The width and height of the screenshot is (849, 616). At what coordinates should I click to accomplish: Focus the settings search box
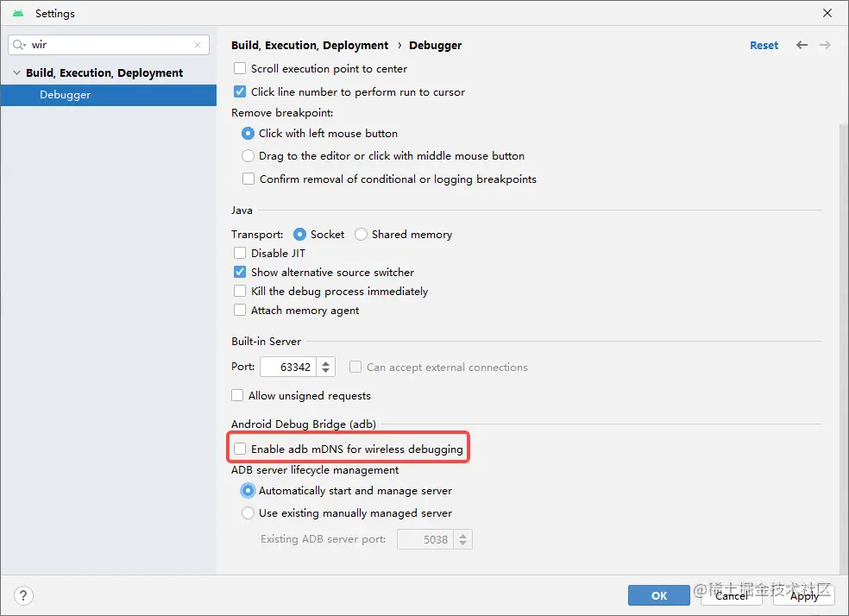[109, 45]
